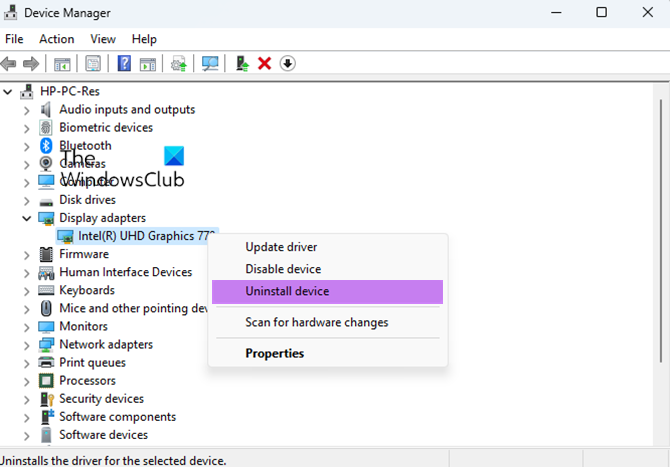The height and width of the screenshot is (468, 670).
Task: Click the blue Help question-mark icon
Action: (x=124, y=64)
